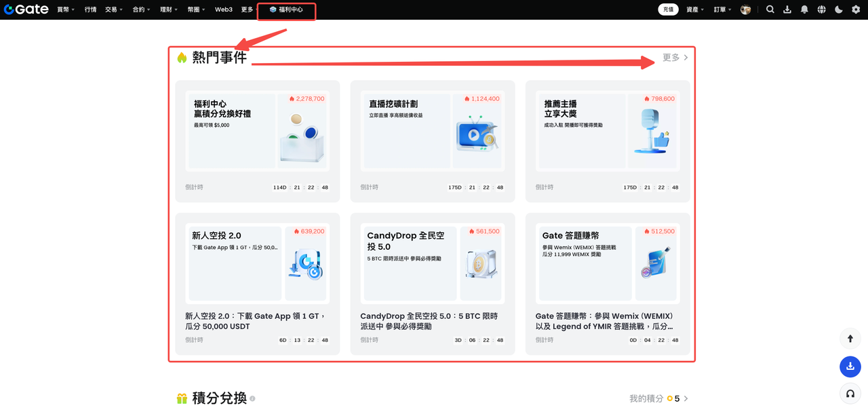Expand the 交易 dropdown menu
868x414 pixels.
tap(113, 10)
